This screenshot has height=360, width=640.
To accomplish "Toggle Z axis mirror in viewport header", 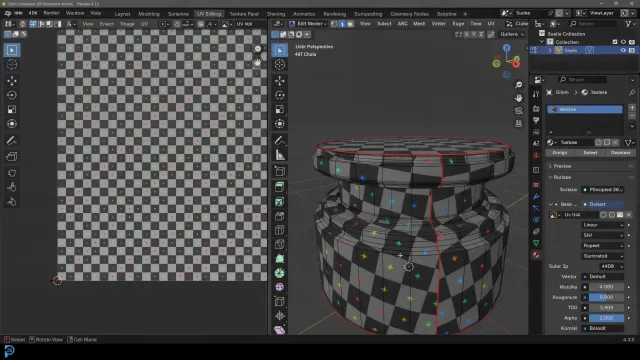I will (481, 35).
